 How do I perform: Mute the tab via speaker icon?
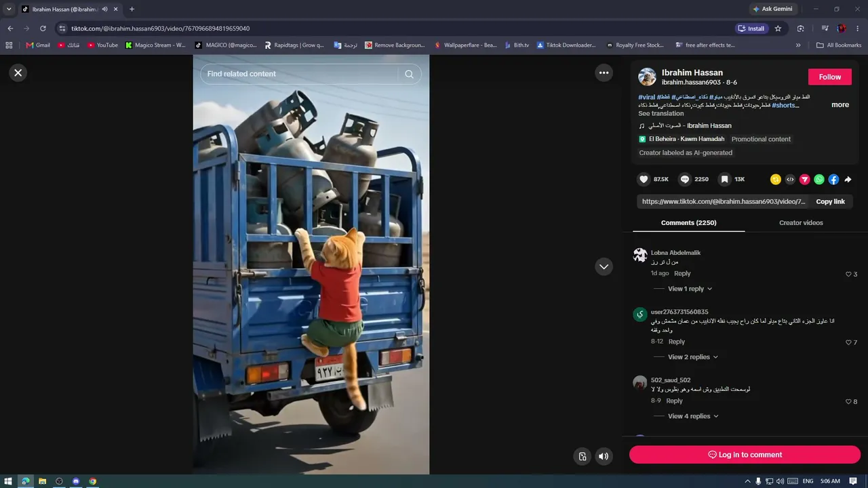tap(104, 9)
